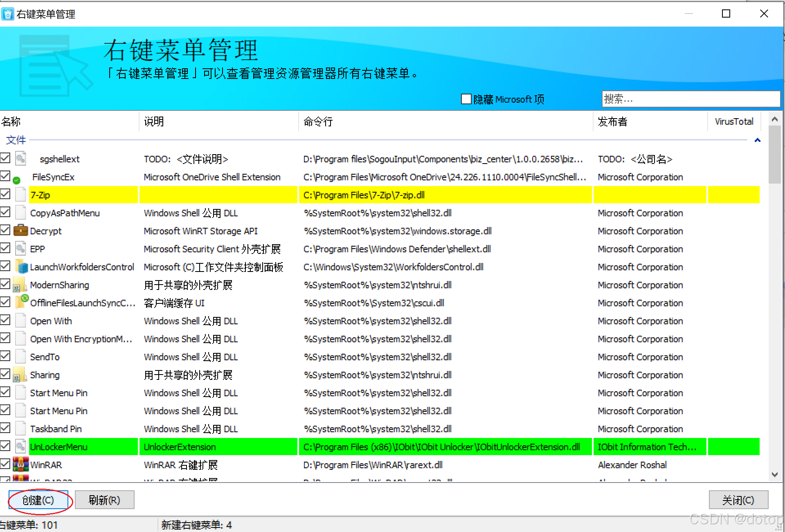The image size is (785, 532).
Task: Click the CopyAsPathMenu blank file icon
Action: [21, 213]
